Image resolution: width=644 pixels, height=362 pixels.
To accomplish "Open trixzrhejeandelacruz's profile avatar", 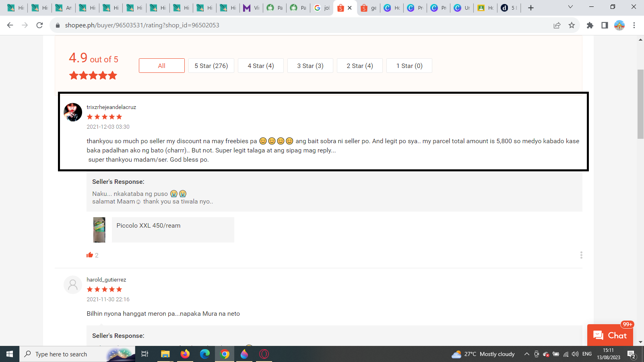I will tap(73, 112).
